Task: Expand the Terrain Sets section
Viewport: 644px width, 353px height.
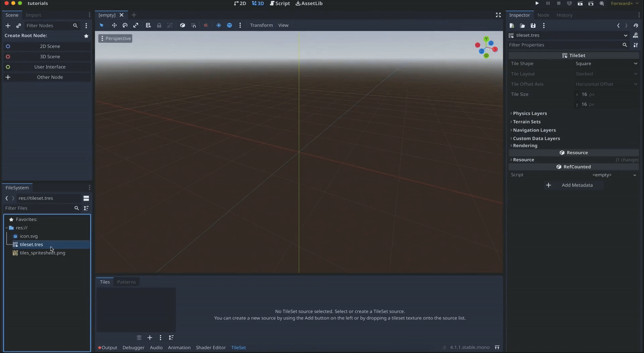Action: point(527,122)
